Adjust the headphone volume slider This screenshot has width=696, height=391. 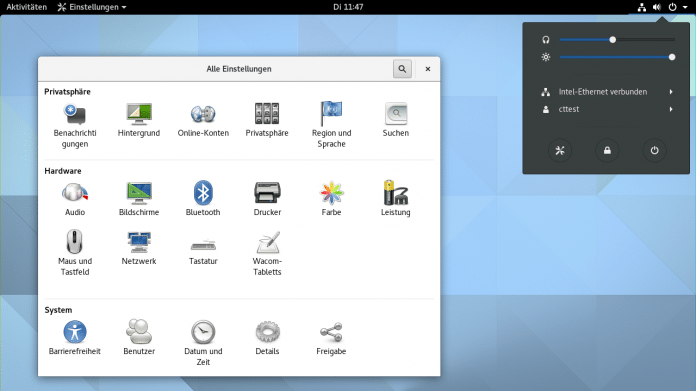617,39
